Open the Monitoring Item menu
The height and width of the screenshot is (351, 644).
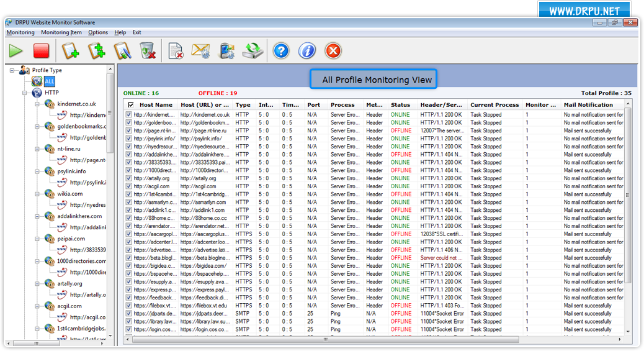pyautogui.click(x=61, y=32)
